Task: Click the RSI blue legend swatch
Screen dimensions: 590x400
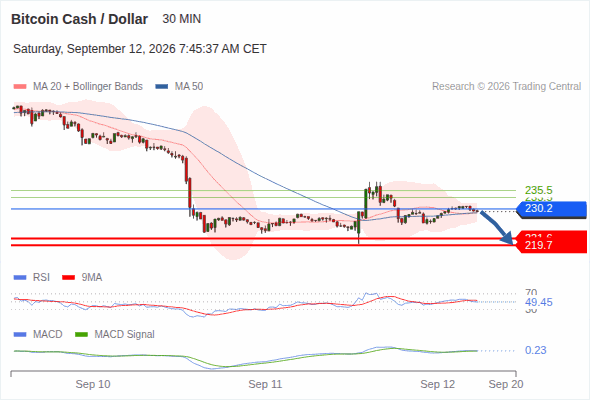Action: (x=20, y=278)
